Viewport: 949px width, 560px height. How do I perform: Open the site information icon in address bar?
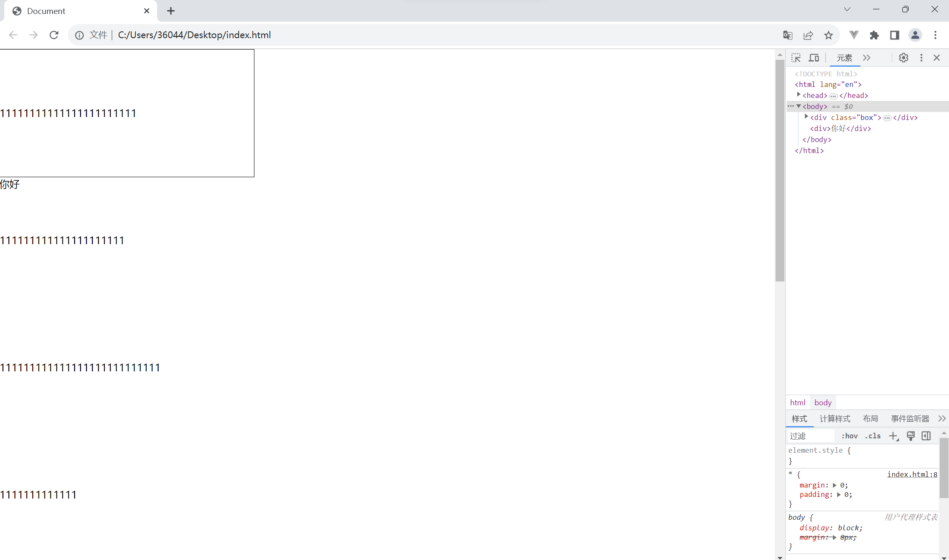tap(79, 35)
